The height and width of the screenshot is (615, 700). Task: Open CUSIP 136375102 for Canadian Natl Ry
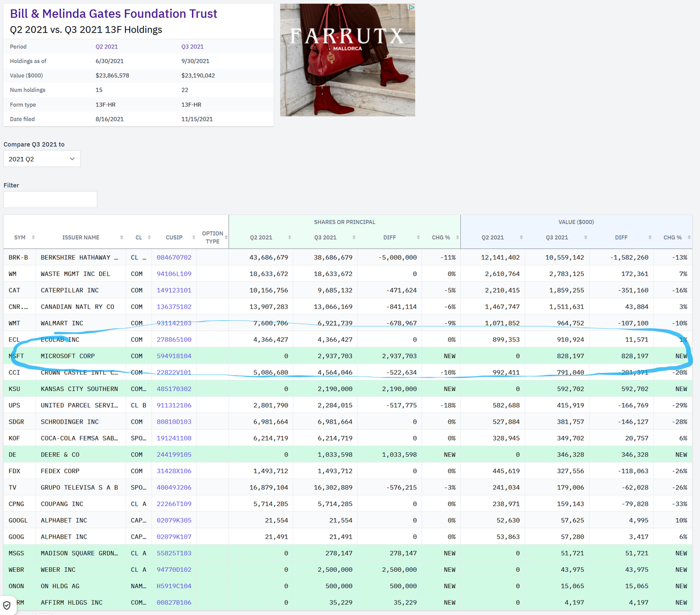[x=174, y=306]
